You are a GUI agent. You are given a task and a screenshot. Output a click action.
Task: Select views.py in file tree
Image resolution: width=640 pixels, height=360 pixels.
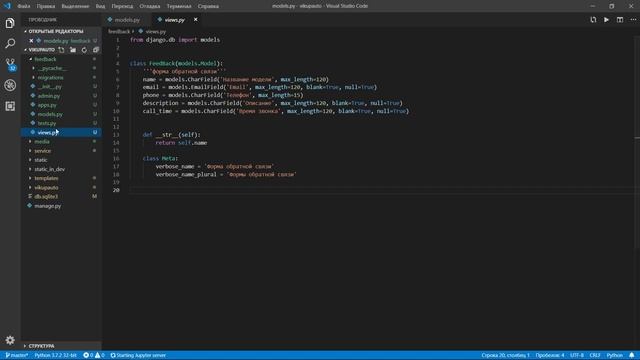(48, 132)
